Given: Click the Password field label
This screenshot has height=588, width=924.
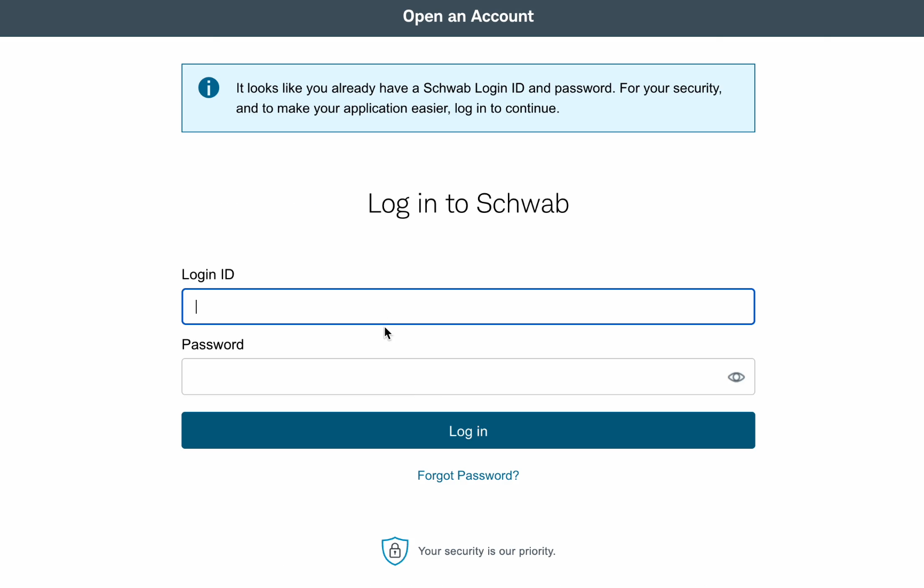Looking at the screenshot, I should click(212, 344).
